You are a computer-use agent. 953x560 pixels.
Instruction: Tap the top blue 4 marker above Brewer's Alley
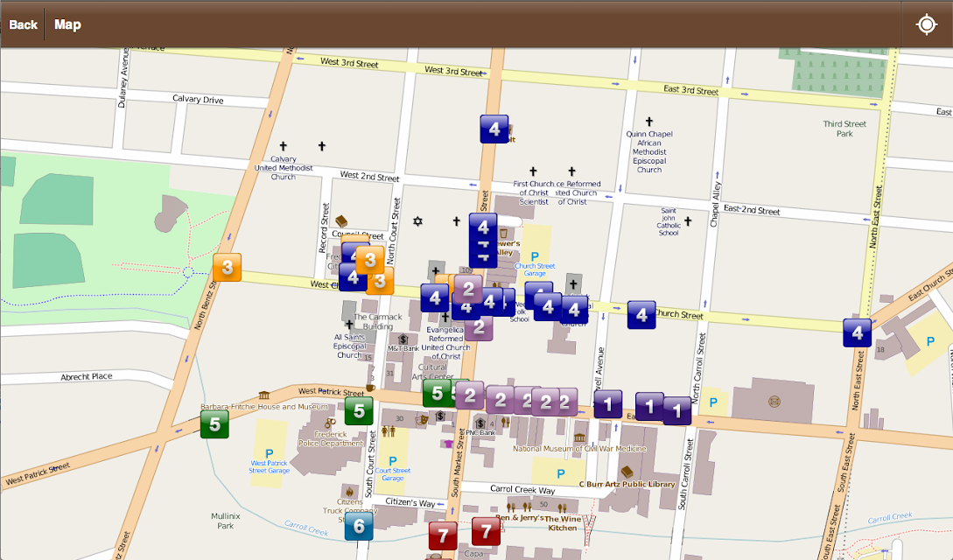[483, 227]
